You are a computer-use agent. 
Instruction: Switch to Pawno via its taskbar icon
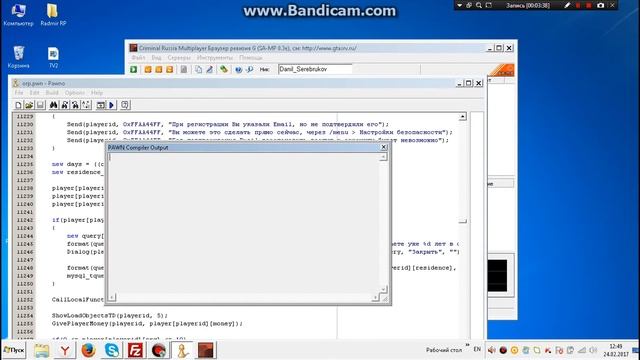coord(182,350)
